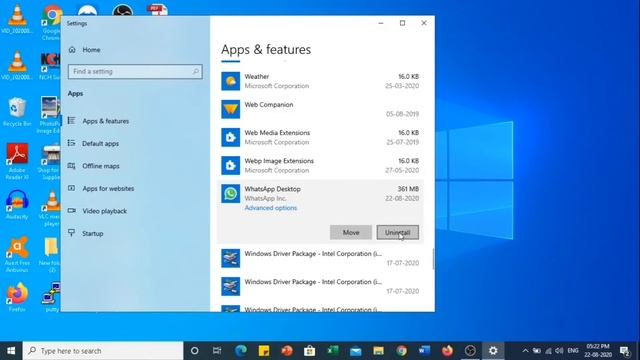Screen dimensions: 640x360
Task: Open Mail app from the taskbar
Action: [x=356, y=351]
